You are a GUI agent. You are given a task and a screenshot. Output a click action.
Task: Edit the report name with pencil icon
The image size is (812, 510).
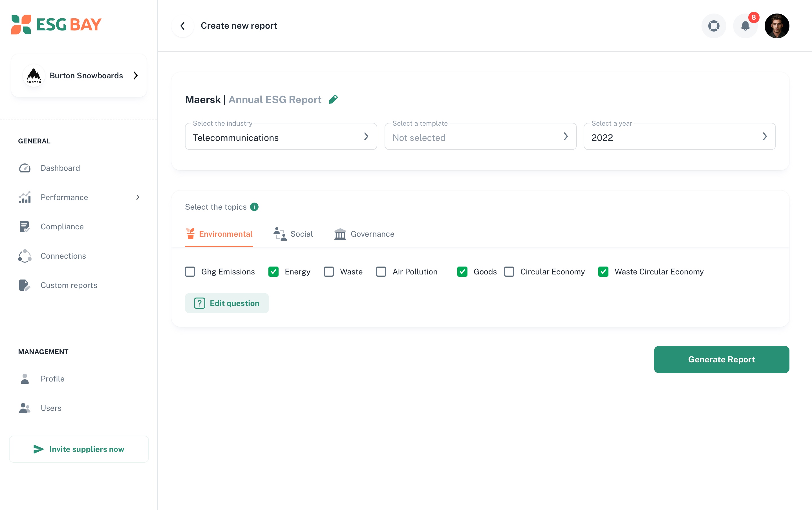pyautogui.click(x=333, y=99)
